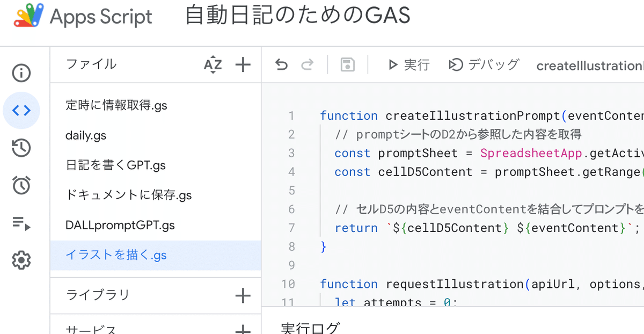Sort files alphabetically with AZ icon
Viewport: 644px width, 334px height.
tap(213, 65)
